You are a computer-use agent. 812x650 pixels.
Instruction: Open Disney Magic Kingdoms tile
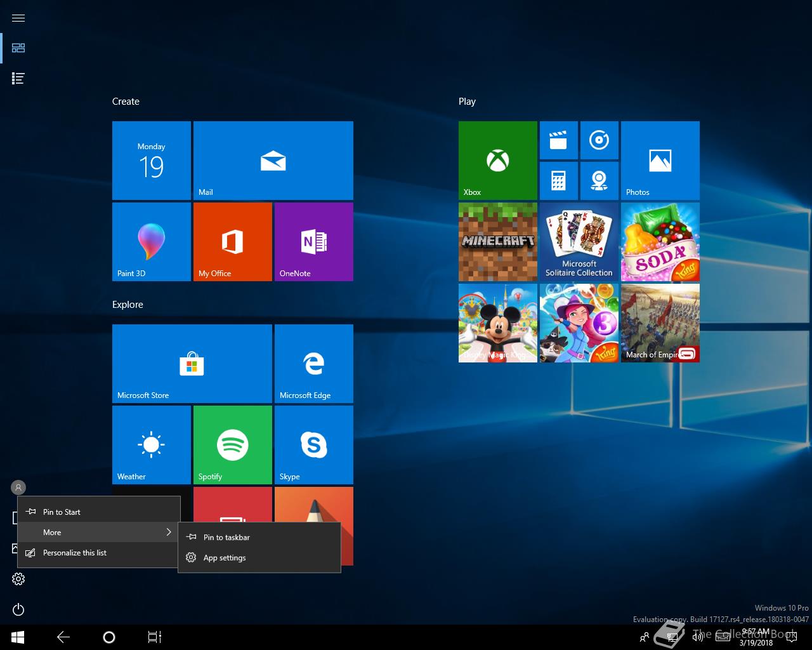coord(498,323)
